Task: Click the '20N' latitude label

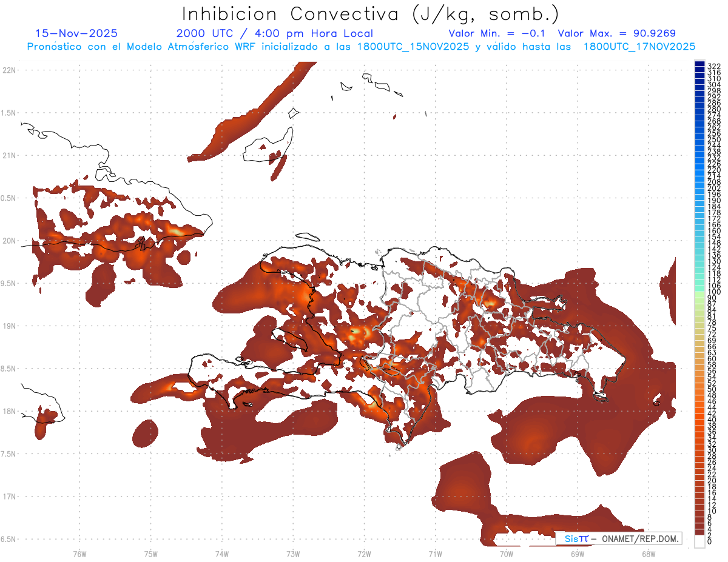Action: pyautogui.click(x=9, y=241)
